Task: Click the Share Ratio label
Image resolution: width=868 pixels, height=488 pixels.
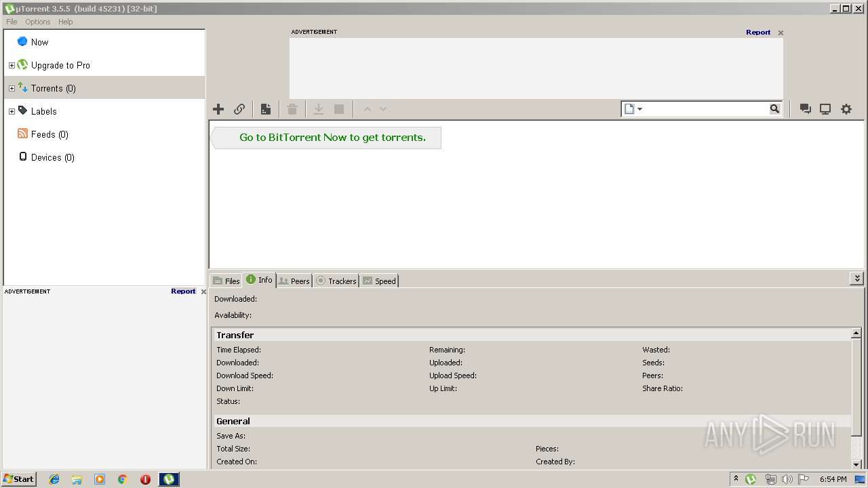Action: (x=663, y=388)
